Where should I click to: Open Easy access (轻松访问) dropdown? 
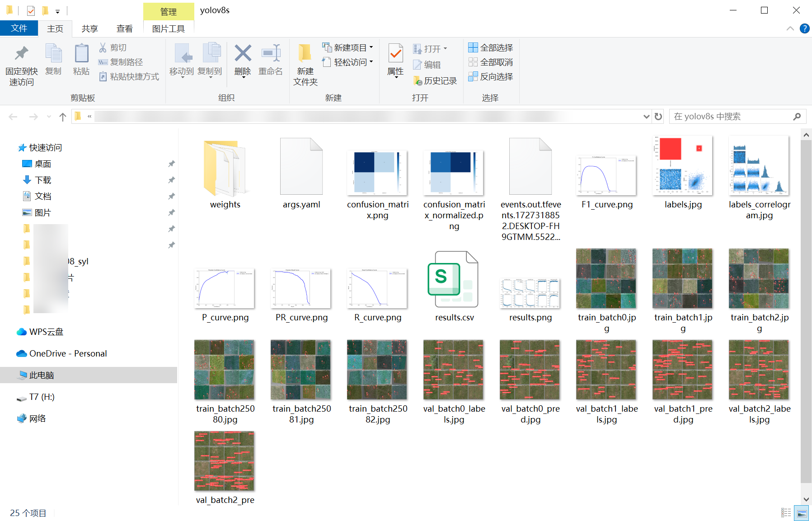(x=347, y=62)
